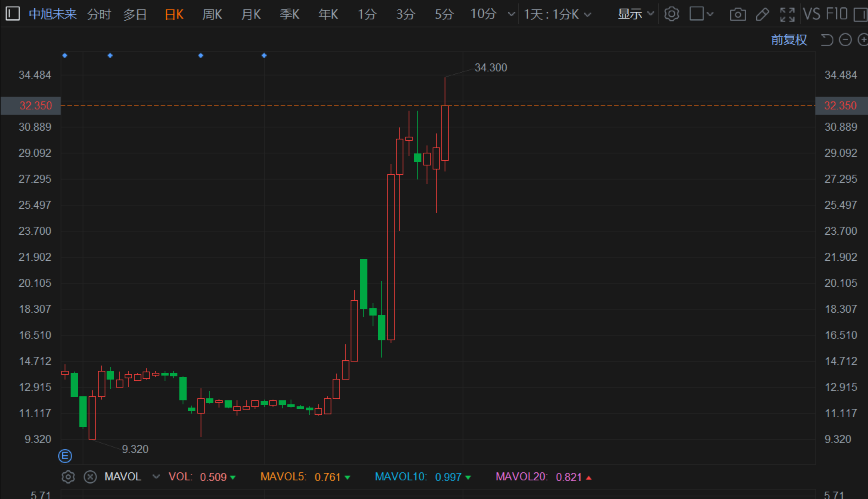Select the 分时 intraday tab
The height and width of the screenshot is (499, 868).
(x=99, y=14)
